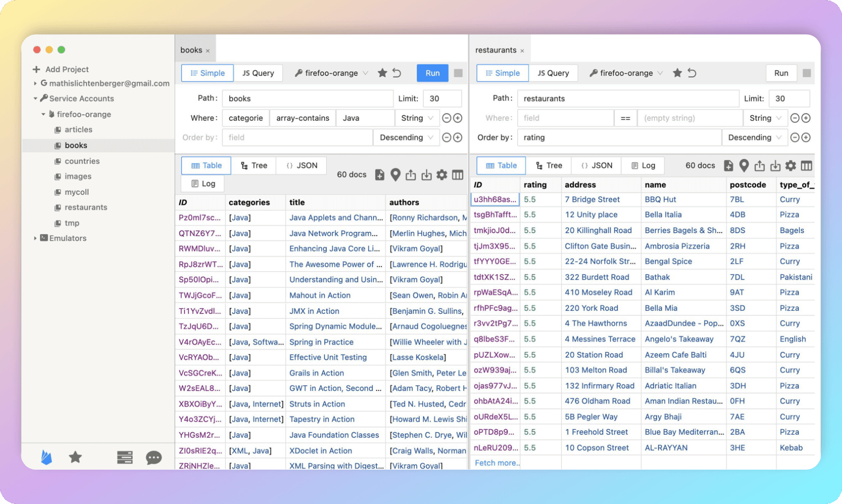Switch restaurants pane to JSON view
842x504 pixels.
[x=597, y=166]
